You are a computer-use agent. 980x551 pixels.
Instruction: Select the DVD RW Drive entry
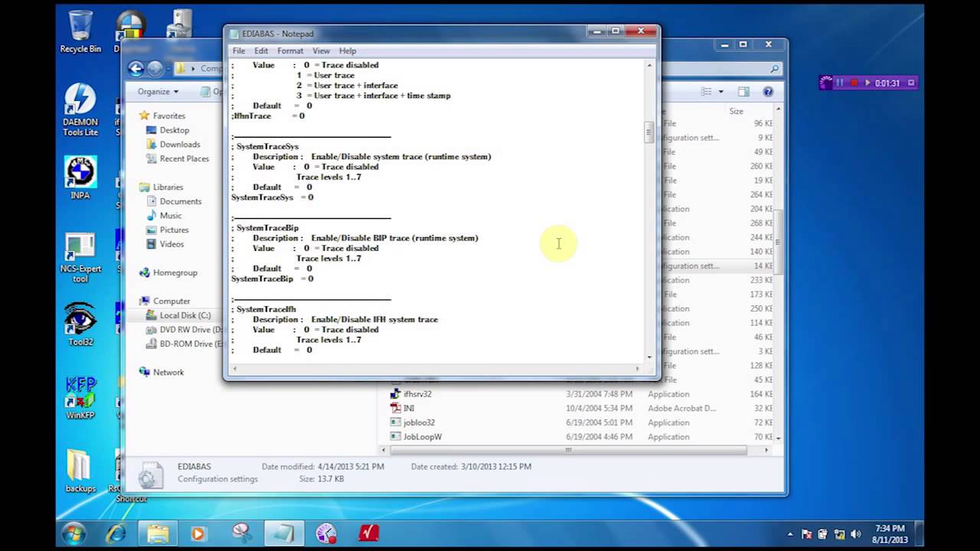pyautogui.click(x=184, y=330)
